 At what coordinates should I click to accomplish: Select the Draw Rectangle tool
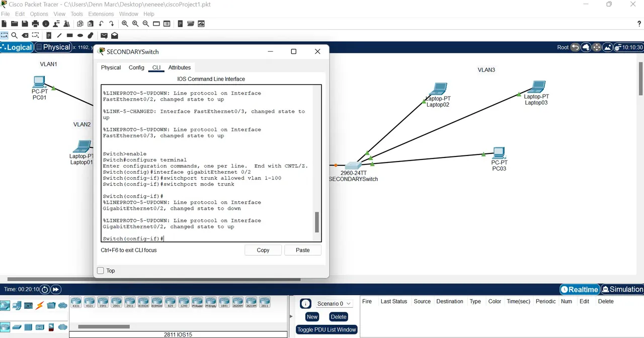coord(70,35)
